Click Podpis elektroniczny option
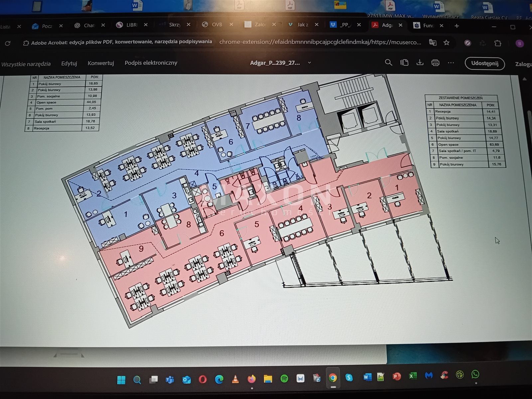Screen dimensions: 532x399 (x=151, y=63)
